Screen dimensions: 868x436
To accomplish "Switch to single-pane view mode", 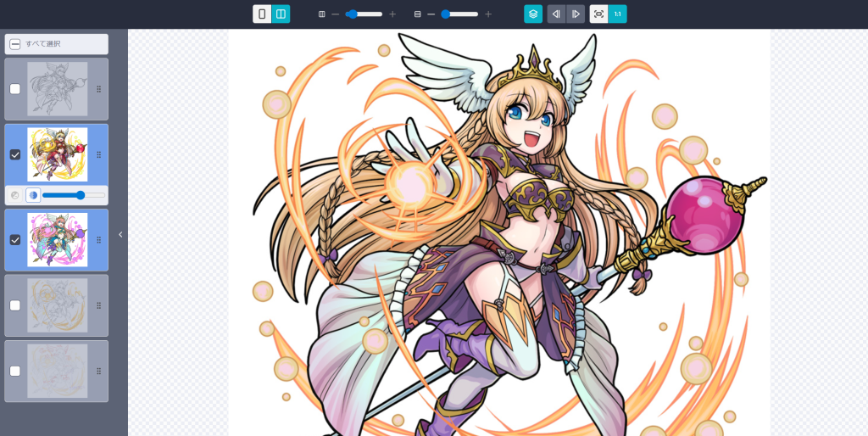I will point(262,14).
